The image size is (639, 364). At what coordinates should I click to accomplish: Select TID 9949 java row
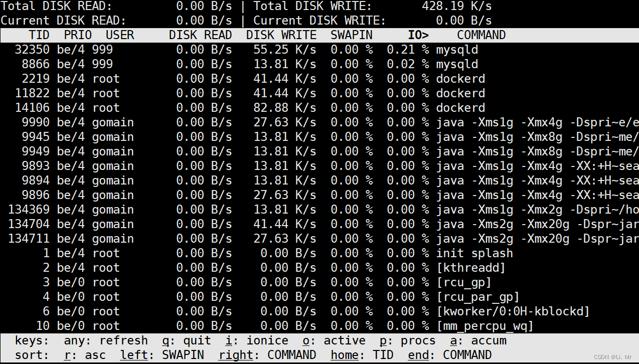point(319,151)
